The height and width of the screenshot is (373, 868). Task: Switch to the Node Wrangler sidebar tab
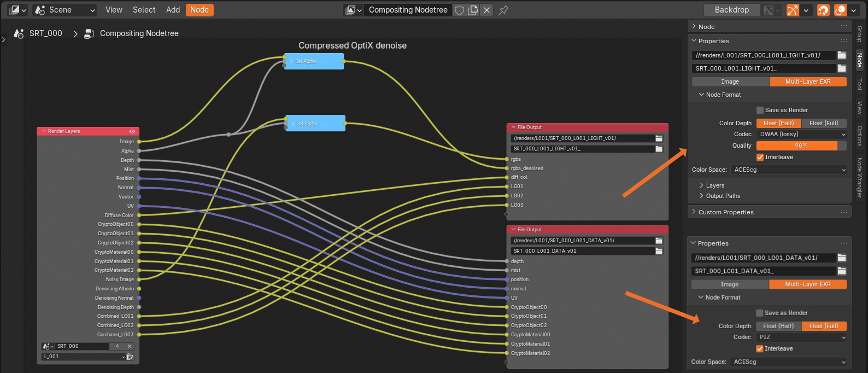(859, 178)
